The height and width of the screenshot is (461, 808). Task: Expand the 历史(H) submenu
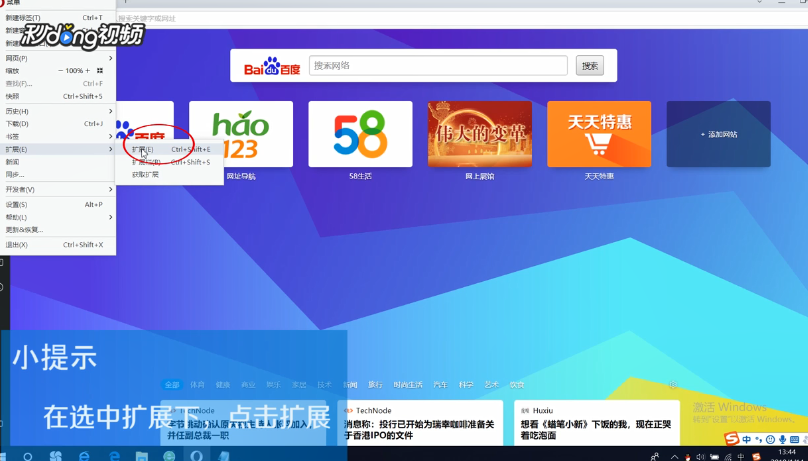(x=58, y=111)
